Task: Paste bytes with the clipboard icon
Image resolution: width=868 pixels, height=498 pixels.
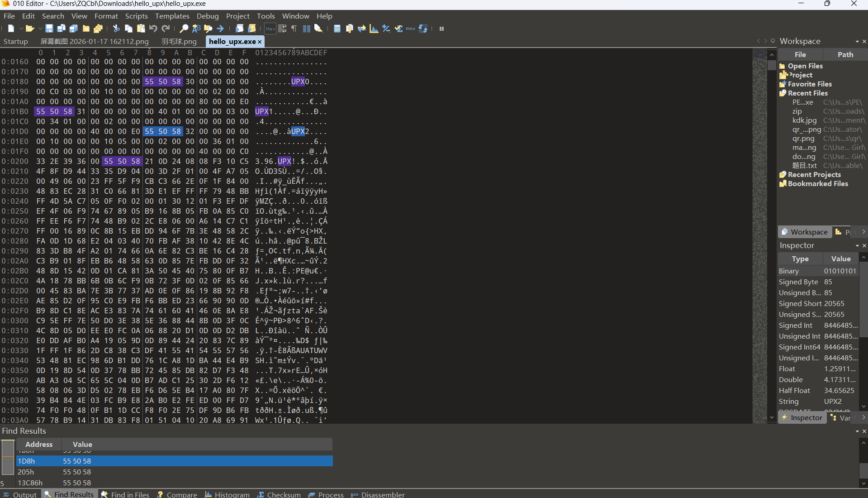Action: tap(141, 29)
